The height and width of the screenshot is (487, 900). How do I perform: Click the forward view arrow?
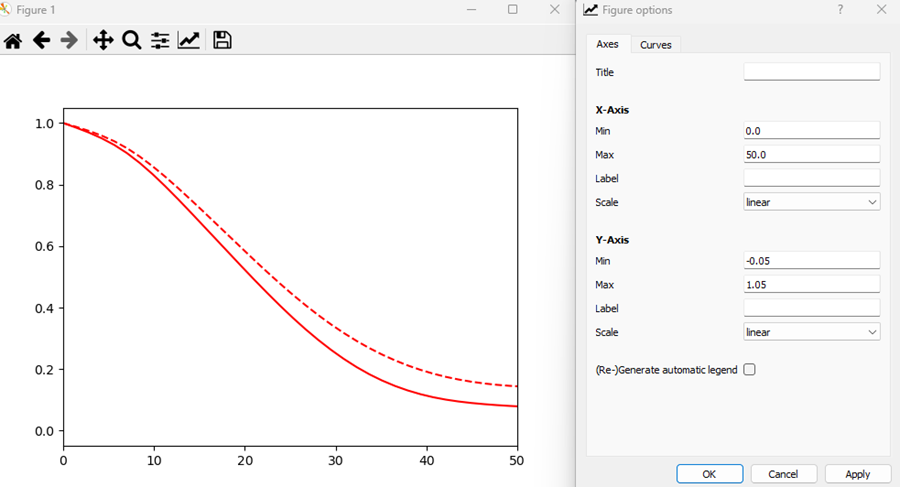(69, 40)
